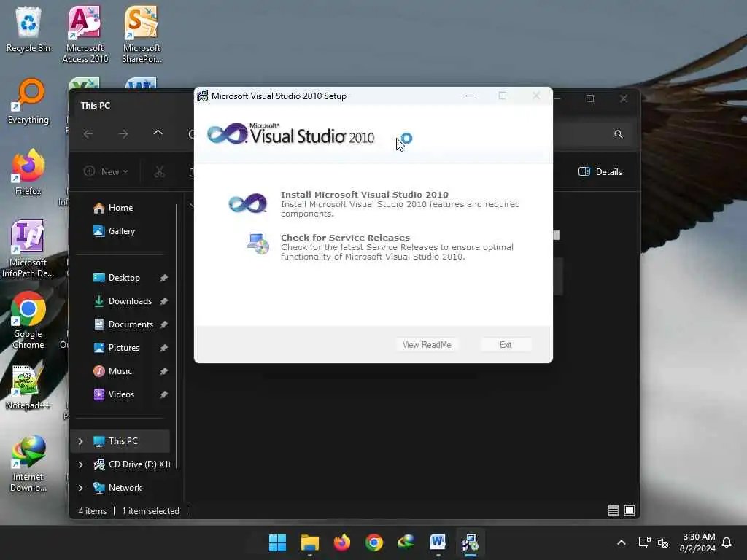Viewport: 747px width, 560px height.
Task: Click Install Microsoft Visual Studio 2010 link
Action: point(365,194)
